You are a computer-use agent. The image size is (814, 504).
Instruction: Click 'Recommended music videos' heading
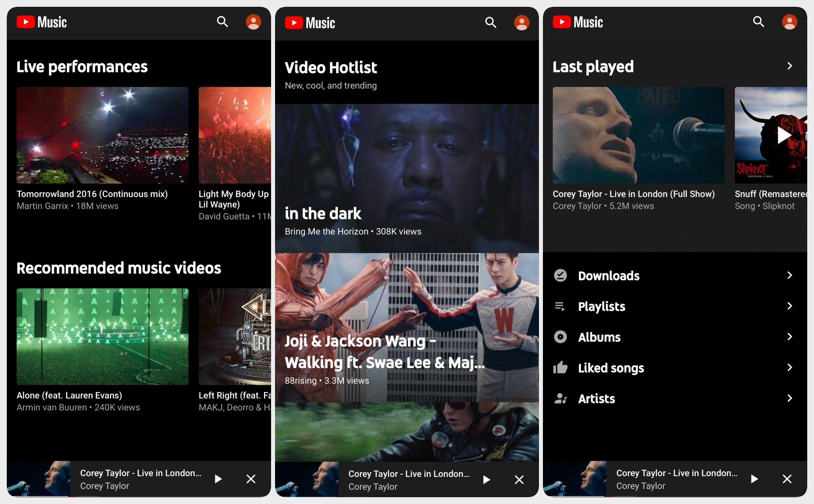(x=119, y=268)
